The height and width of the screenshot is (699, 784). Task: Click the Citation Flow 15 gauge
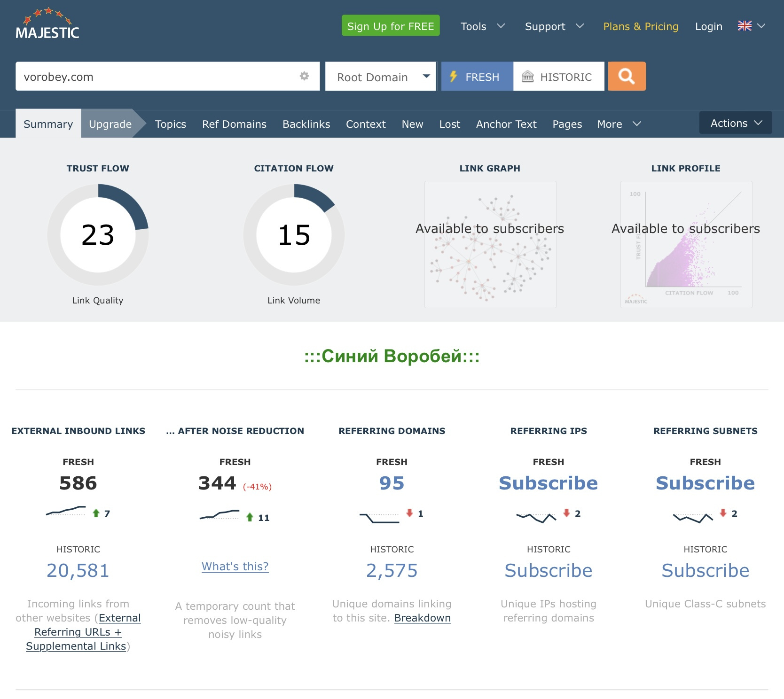(294, 234)
